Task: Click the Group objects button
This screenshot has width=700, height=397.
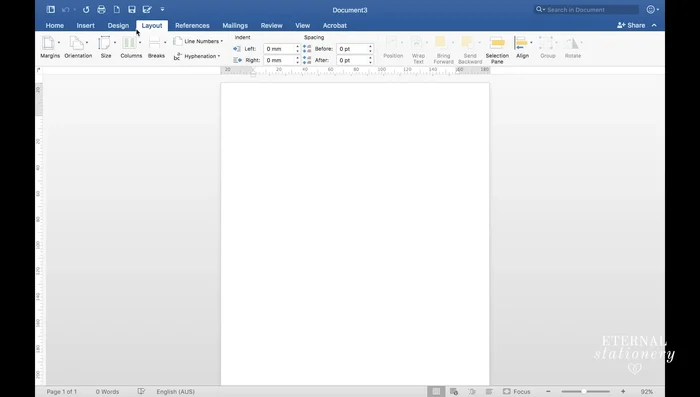Action: [x=548, y=47]
